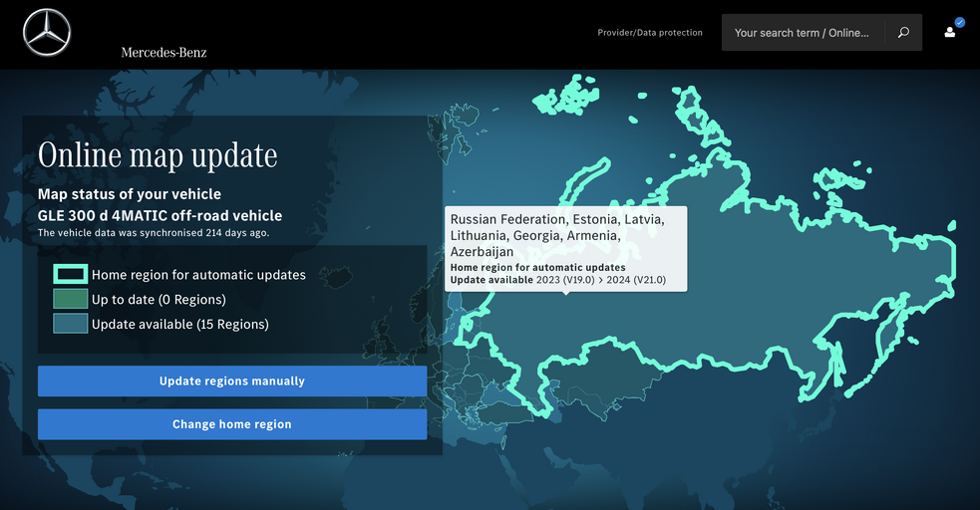Focus the search term input field

click(x=803, y=33)
